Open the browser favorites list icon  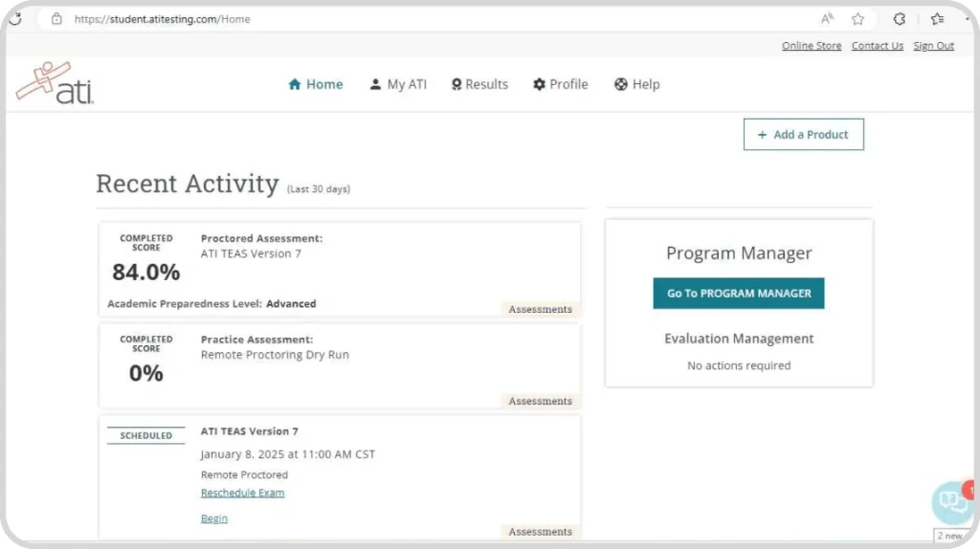pyautogui.click(x=937, y=19)
